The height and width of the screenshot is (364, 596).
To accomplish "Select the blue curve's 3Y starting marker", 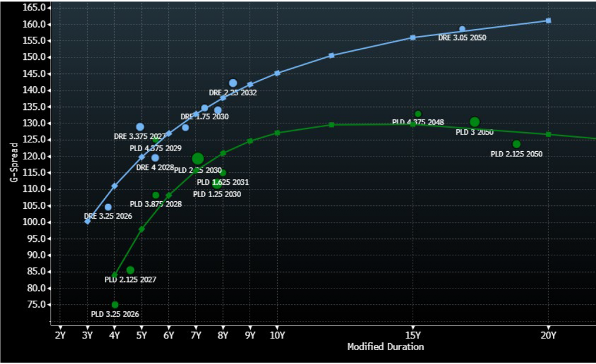I will (87, 221).
